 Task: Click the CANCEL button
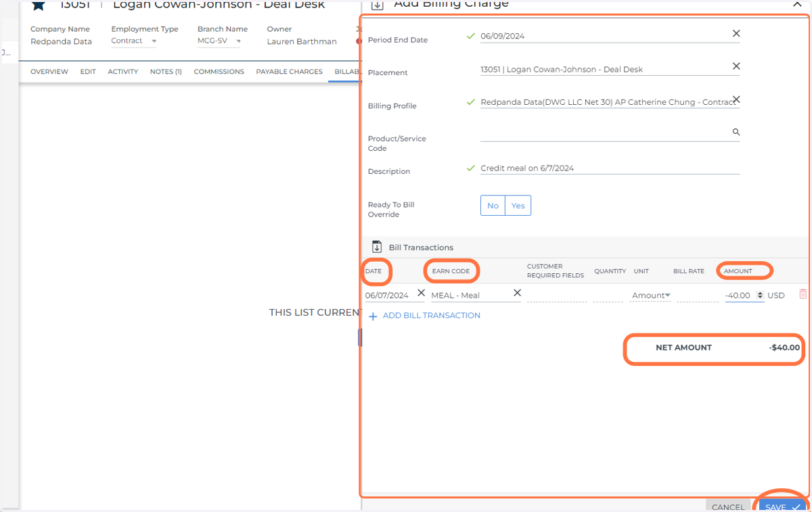tap(728, 507)
